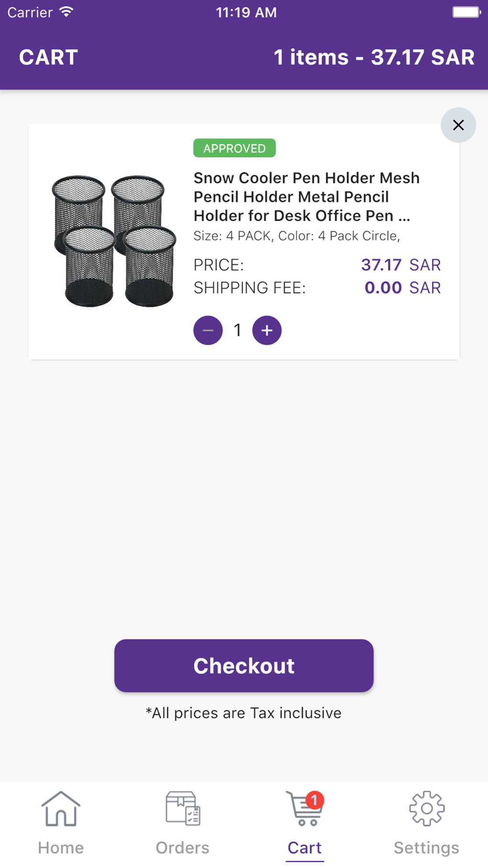The width and height of the screenshot is (488, 868).
Task: Tap the CART header title
Action: (48, 57)
